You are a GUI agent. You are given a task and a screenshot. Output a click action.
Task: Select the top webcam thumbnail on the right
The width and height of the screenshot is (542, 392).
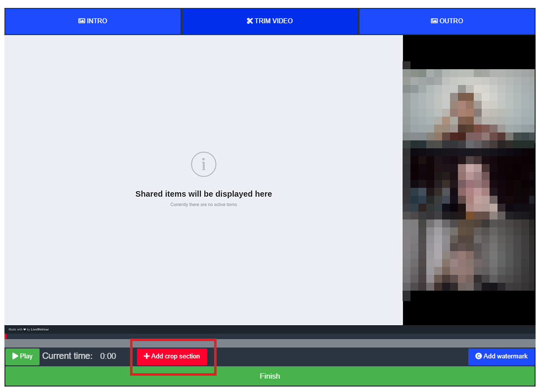(468, 105)
